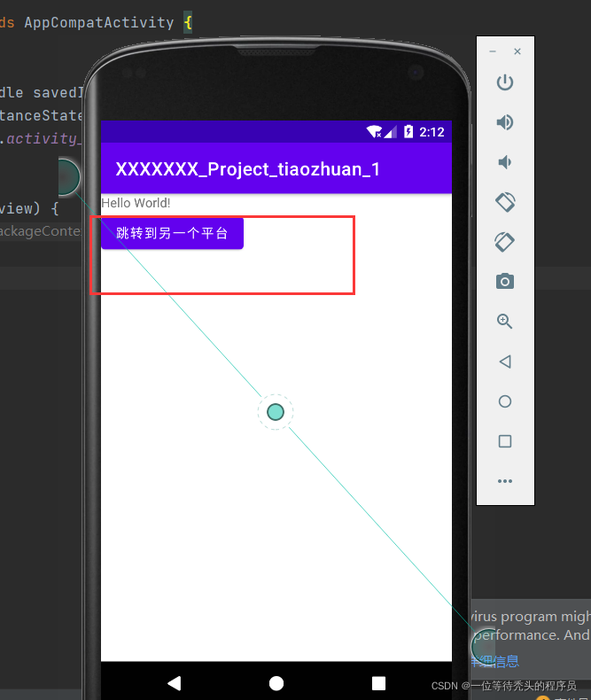
Task: Lower volume with emulator volume down icon
Action: [504, 162]
